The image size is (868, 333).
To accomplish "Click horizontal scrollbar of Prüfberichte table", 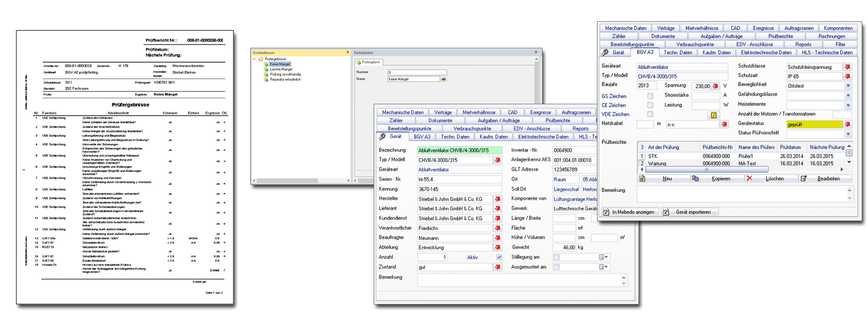I will tap(706, 170).
